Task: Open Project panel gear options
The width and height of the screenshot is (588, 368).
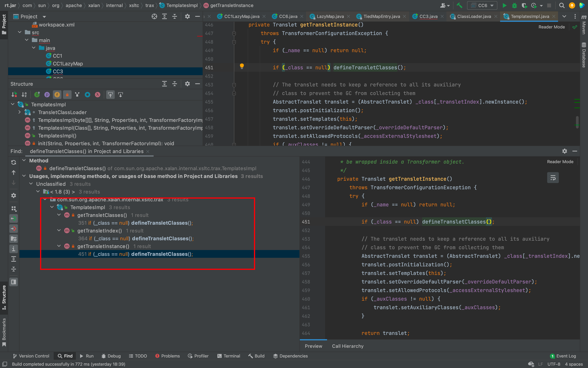Action: [187, 16]
